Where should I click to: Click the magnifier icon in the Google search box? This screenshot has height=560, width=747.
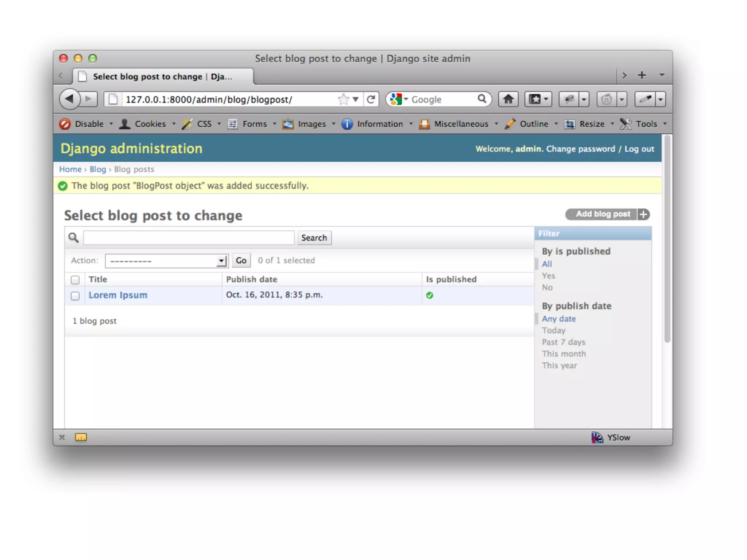(x=482, y=99)
